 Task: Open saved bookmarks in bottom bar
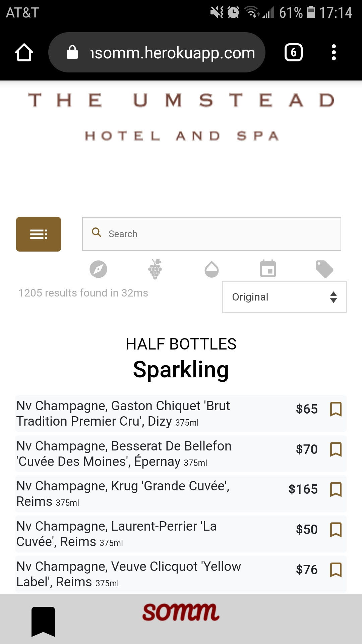click(x=43, y=621)
